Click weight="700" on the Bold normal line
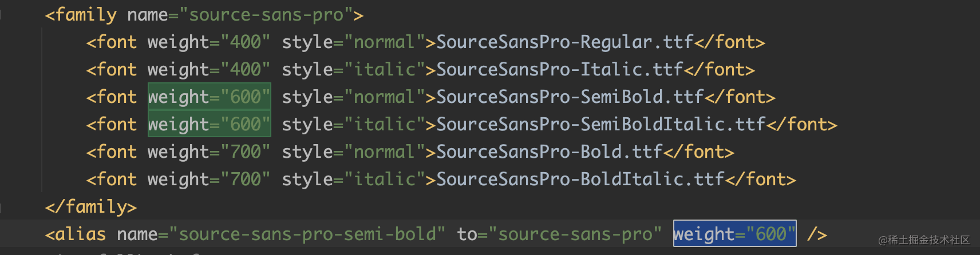 [209, 152]
